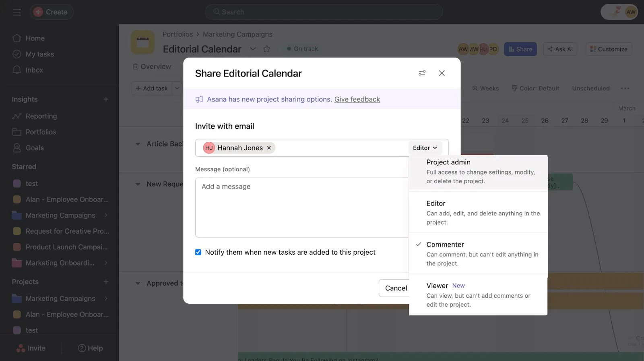Image resolution: width=644 pixels, height=361 pixels.
Task: Collapse the New Requests section
Action: (138, 184)
